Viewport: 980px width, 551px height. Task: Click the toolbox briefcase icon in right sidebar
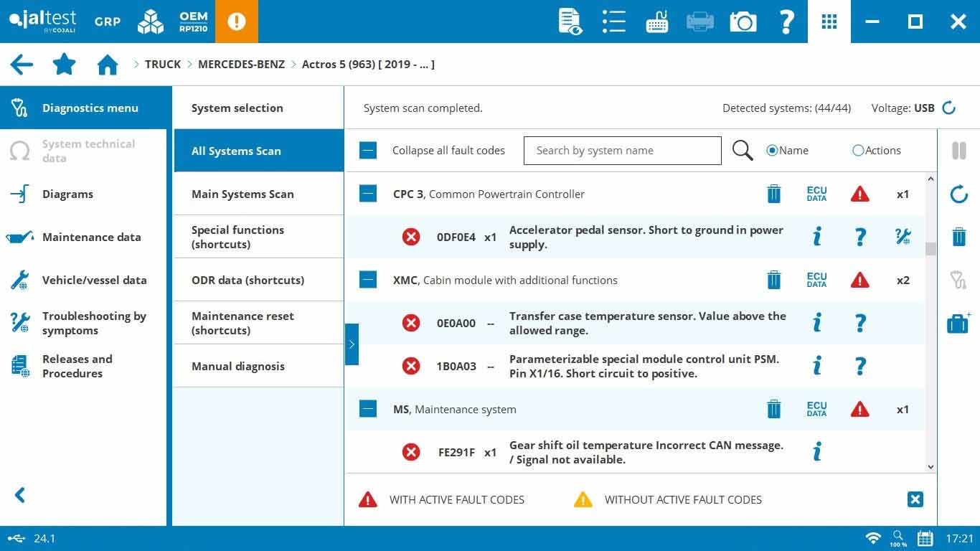(x=958, y=323)
